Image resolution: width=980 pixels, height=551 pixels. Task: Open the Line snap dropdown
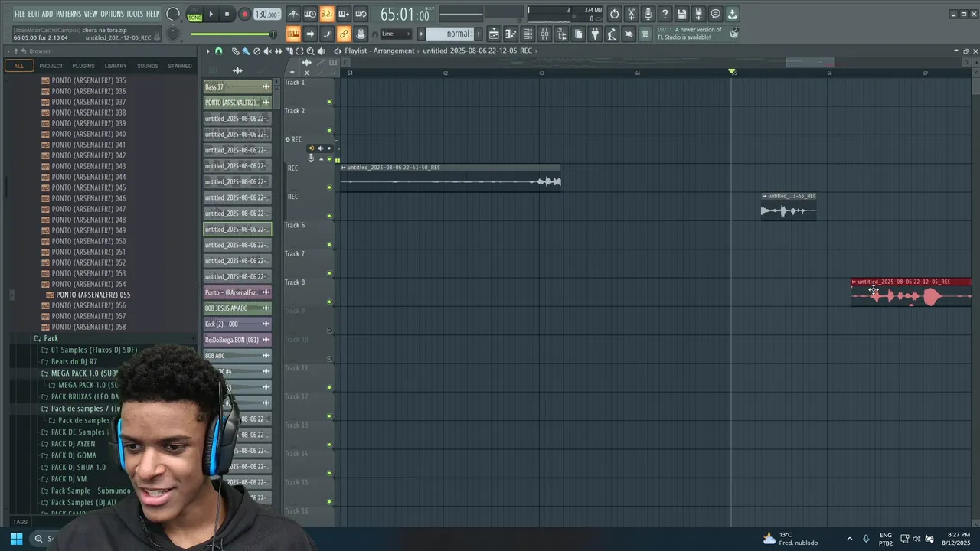coord(397,34)
